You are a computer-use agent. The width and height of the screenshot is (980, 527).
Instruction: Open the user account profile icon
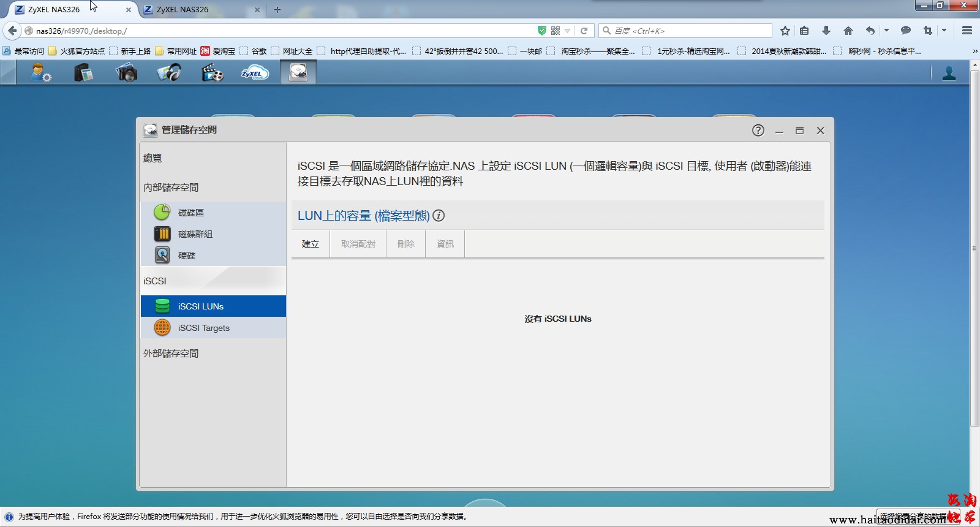pyautogui.click(x=949, y=74)
